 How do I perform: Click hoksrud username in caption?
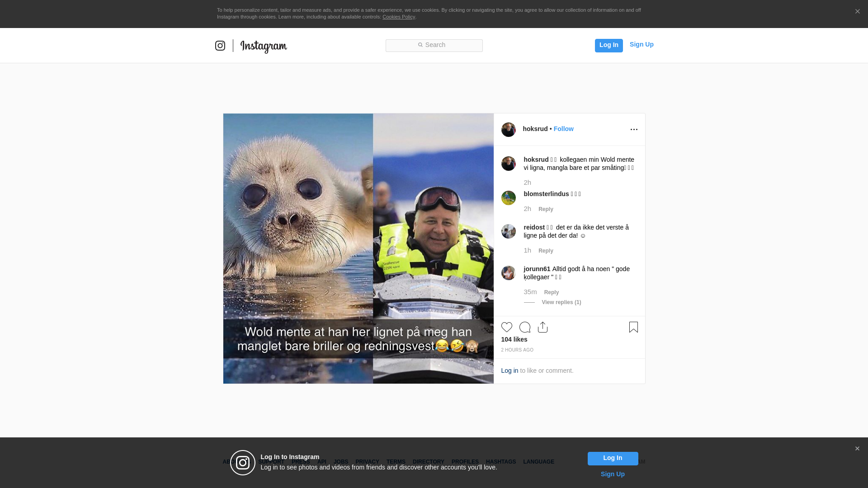point(536,160)
